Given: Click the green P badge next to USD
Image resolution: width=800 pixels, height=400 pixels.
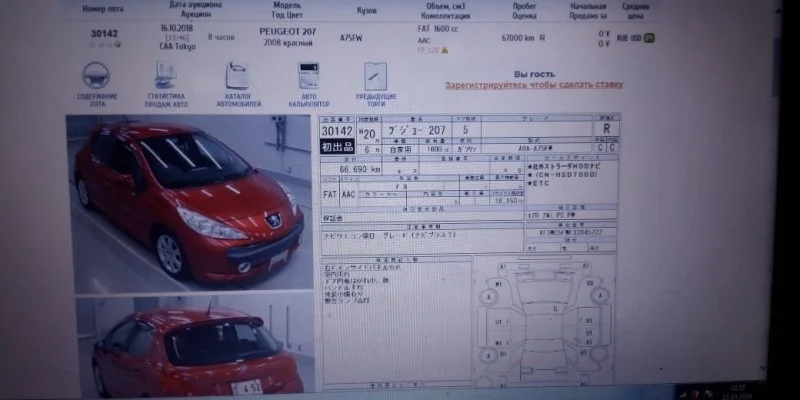Looking at the screenshot, I should point(649,38).
